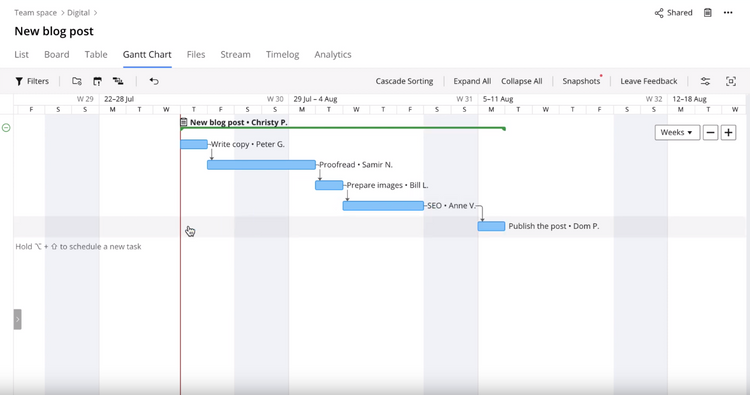Collapse the New blog post project row
This screenshot has width=750, height=395.
pos(6,128)
